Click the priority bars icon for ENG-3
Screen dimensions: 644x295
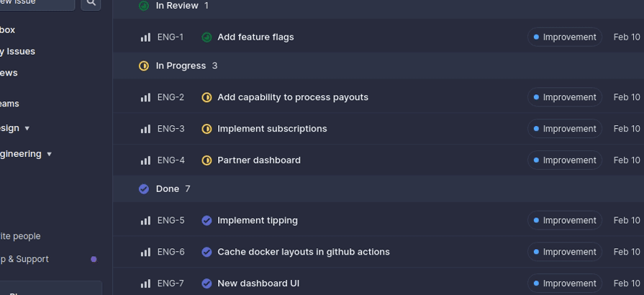145,129
